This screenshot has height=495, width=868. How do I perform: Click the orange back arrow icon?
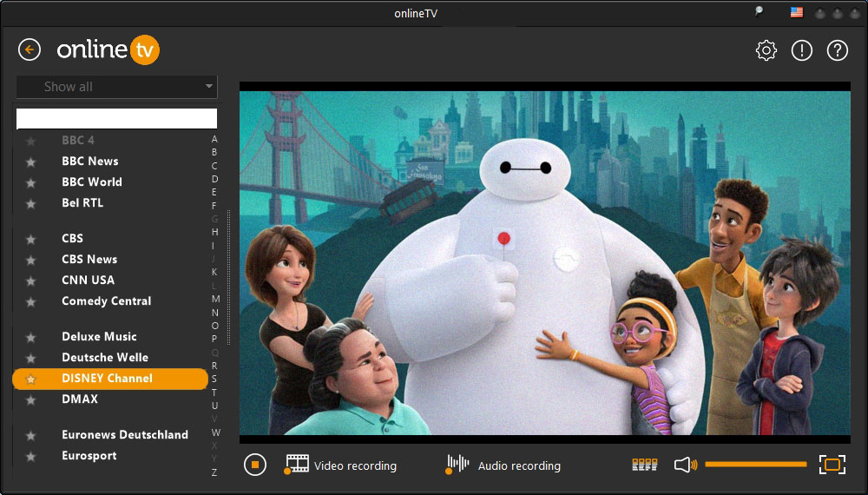30,50
